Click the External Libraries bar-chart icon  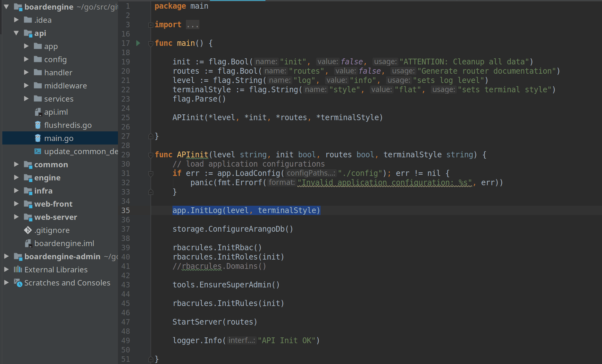point(18,269)
